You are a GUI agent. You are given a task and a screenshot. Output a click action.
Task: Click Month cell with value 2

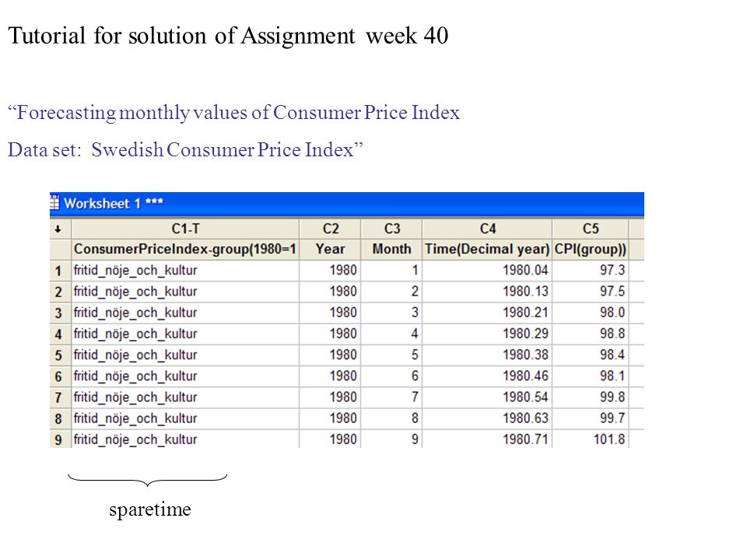click(x=391, y=292)
